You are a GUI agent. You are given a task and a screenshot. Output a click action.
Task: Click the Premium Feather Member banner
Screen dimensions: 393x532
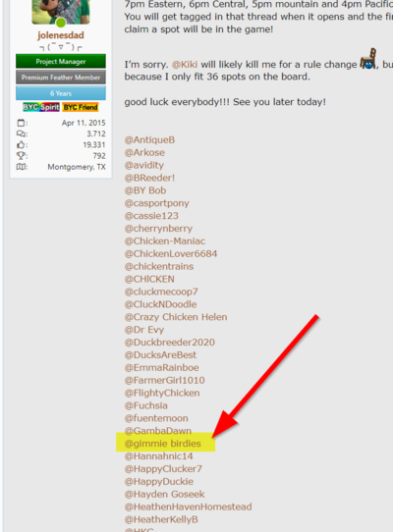coord(61,78)
